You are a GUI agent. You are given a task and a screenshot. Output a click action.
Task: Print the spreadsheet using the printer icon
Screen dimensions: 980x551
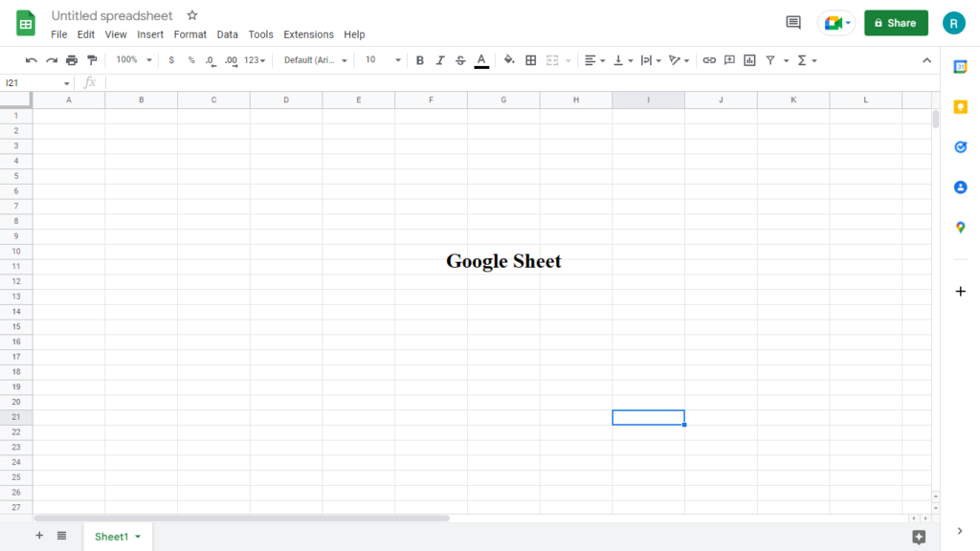pos(72,60)
